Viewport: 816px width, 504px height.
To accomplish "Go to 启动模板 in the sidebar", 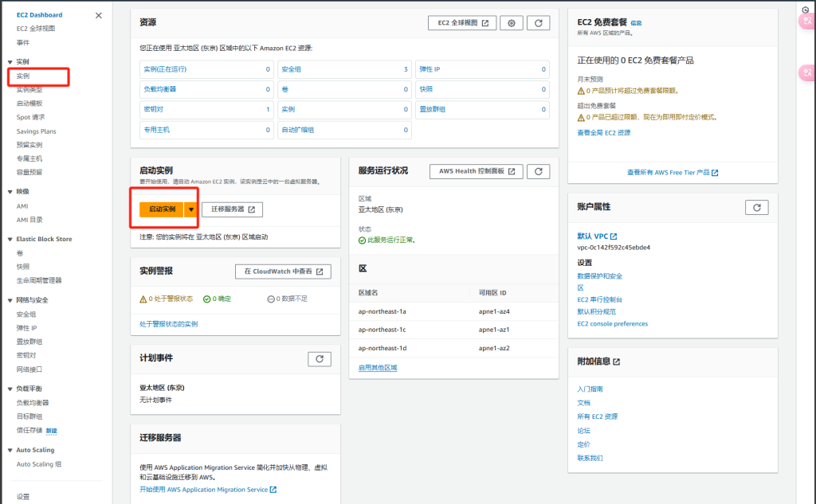I will point(29,104).
